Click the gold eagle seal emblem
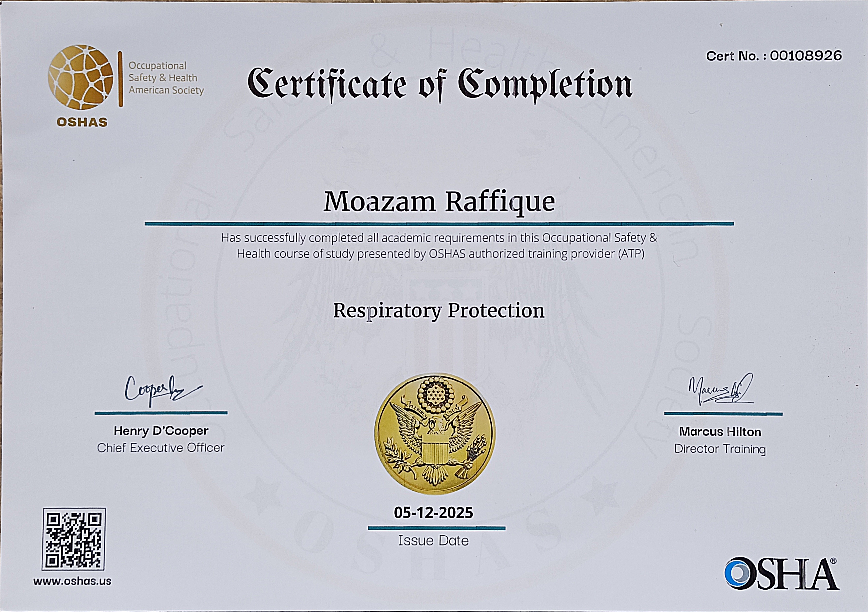Image resolution: width=868 pixels, height=612 pixels. point(435,434)
